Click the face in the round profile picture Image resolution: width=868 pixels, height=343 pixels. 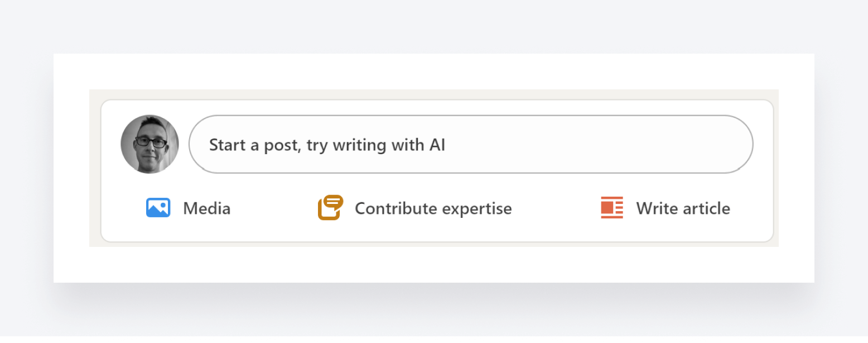(150, 147)
